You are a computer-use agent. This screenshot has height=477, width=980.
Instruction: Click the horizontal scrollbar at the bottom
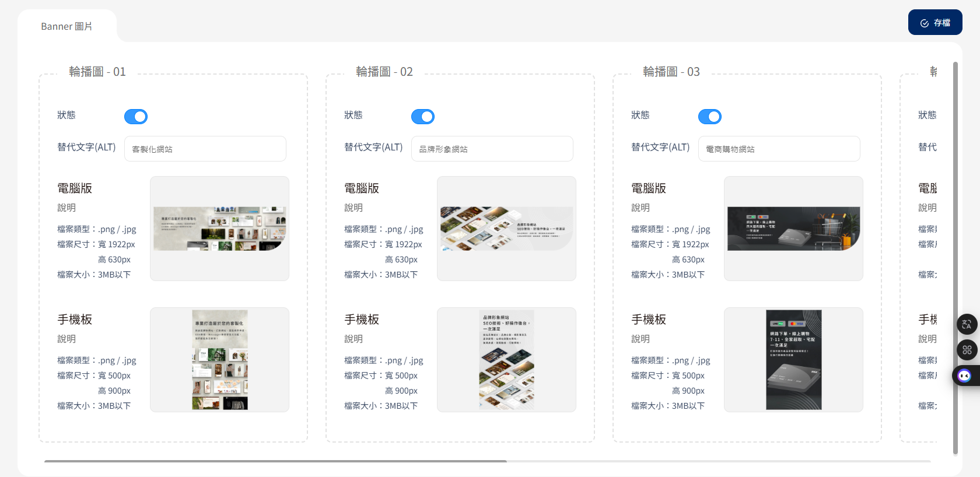click(275, 461)
